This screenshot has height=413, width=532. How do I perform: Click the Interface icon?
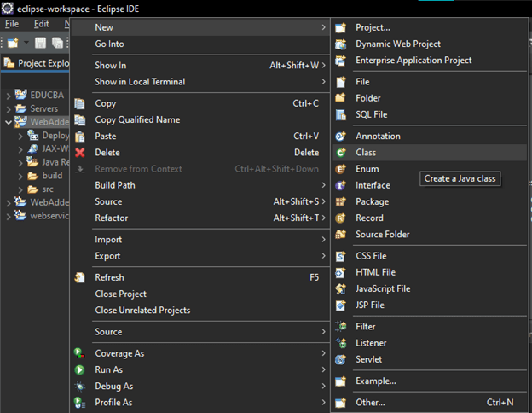[x=340, y=185]
